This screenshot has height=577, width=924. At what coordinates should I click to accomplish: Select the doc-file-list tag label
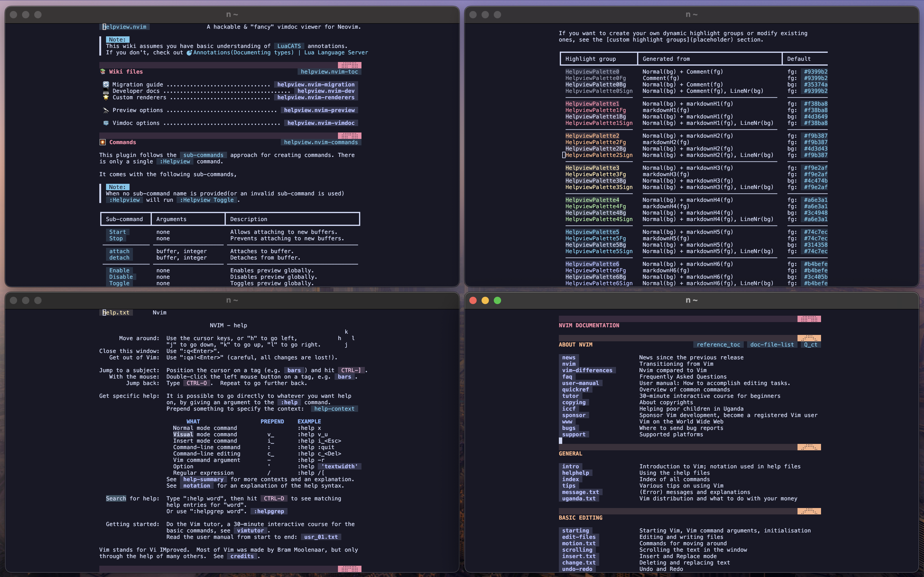[772, 345]
